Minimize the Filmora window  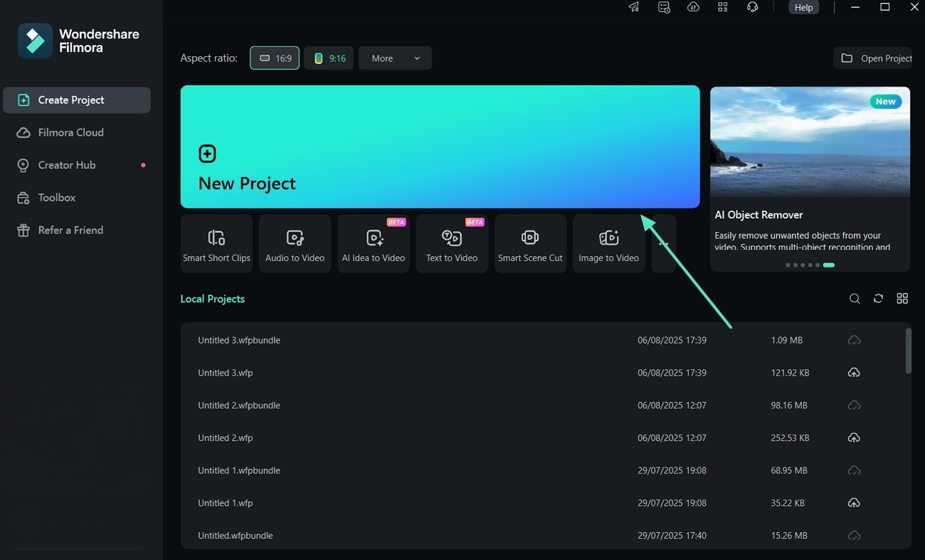pos(855,7)
